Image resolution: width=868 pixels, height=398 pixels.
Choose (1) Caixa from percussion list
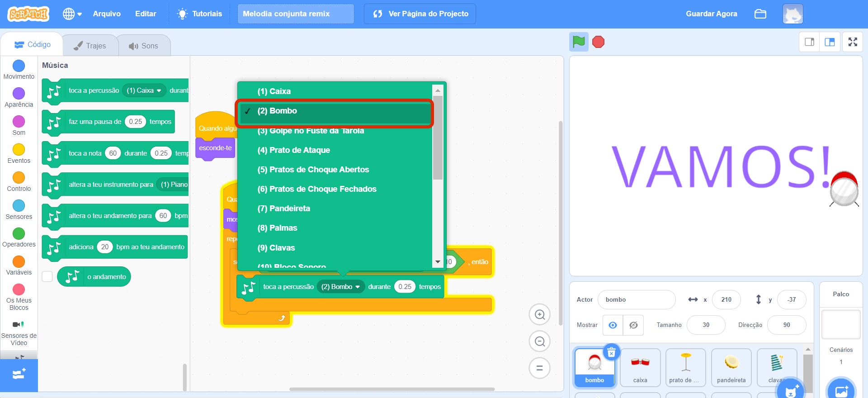point(335,91)
